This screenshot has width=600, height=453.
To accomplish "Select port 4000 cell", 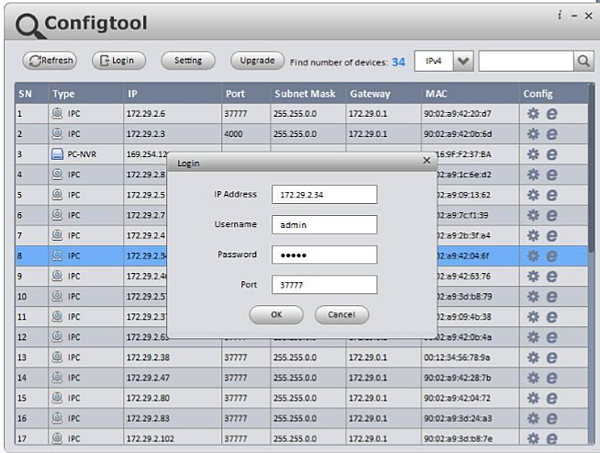I will [x=246, y=134].
